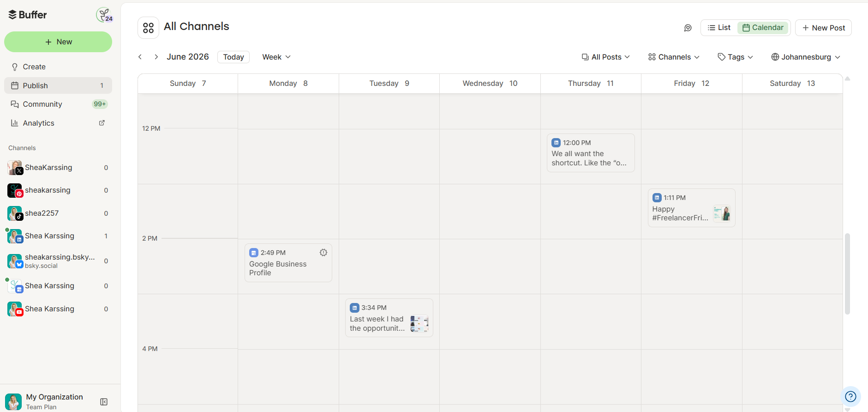Open Johannesburg timezone dropdown

tap(806, 57)
